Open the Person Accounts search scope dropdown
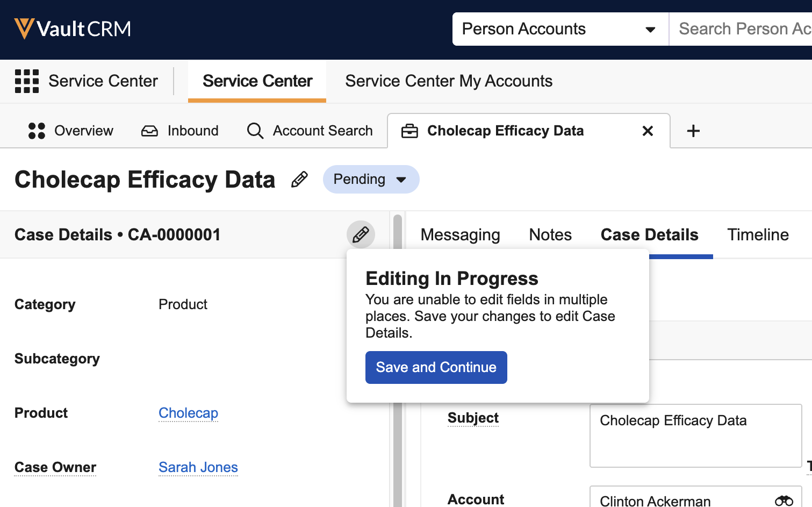This screenshot has width=812, height=507. coord(560,29)
